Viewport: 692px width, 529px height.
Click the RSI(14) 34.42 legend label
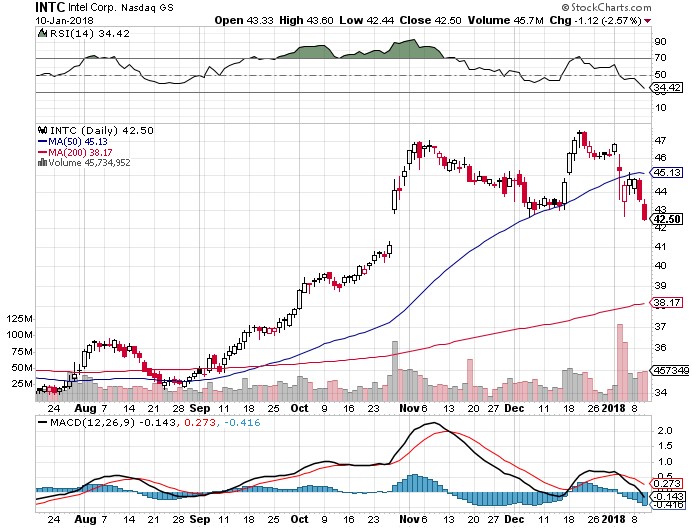pyautogui.click(x=90, y=34)
